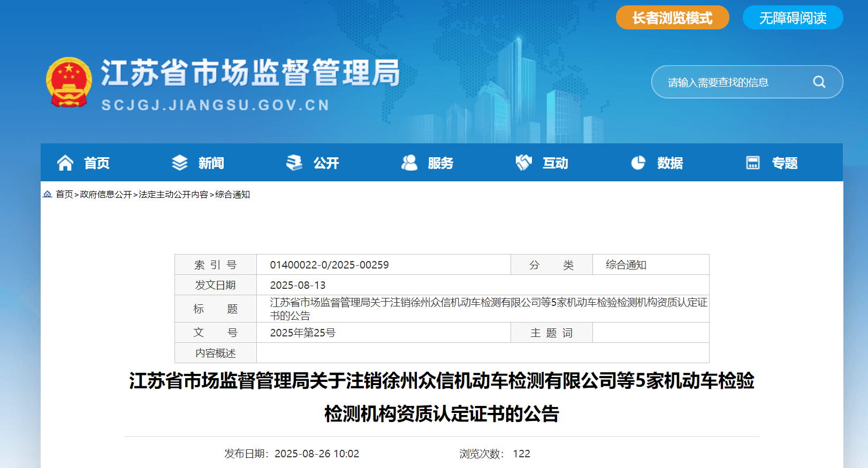This screenshot has width=868, height=468.
Task: Click the 江苏省市场监督管理局 site title
Action: click(251, 73)
